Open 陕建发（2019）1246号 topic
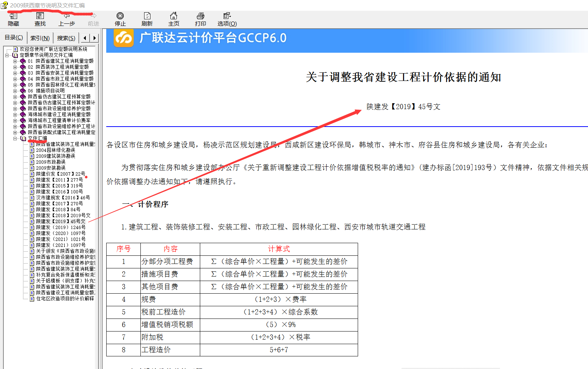The height and width of the screenshot is (369, 588). [61, 227]
